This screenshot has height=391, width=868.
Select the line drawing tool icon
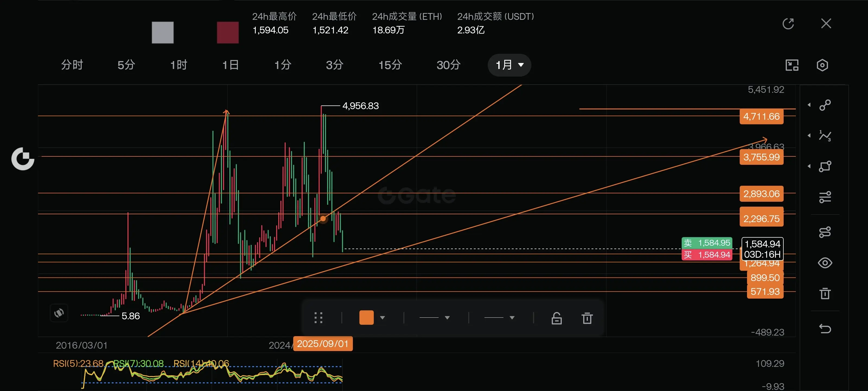pos(825,105)
